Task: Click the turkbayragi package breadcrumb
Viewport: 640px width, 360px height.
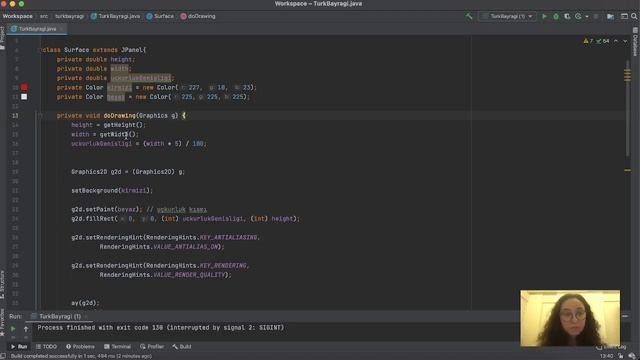Action: [x=69, y=16]
